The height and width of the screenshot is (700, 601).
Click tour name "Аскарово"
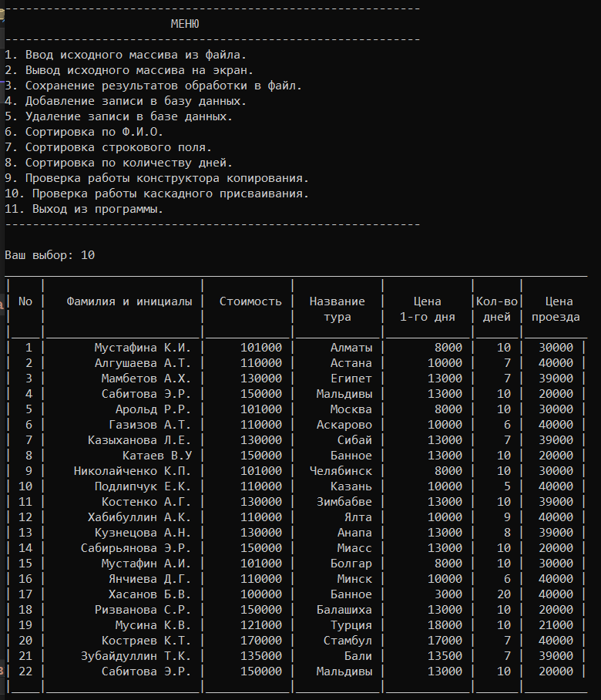(x=344, y=425)
